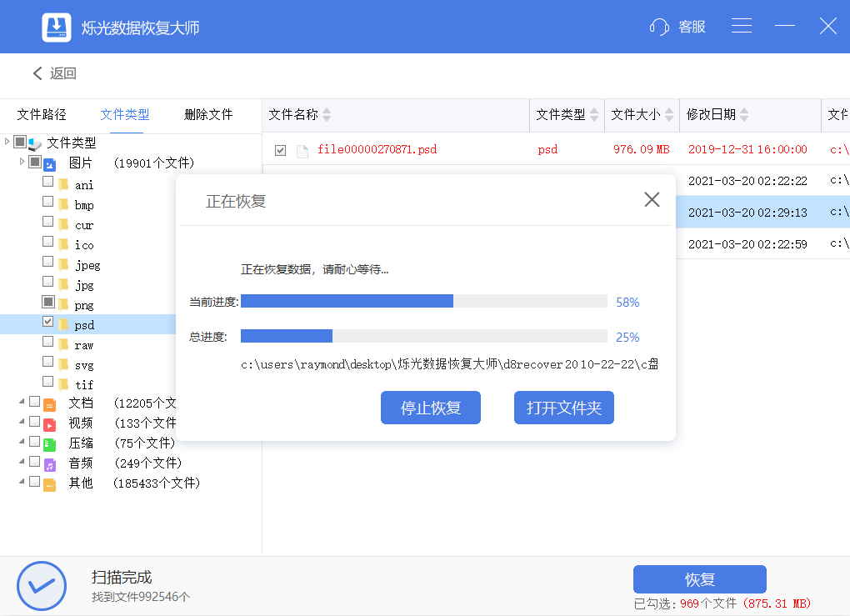This screenshot has width=850, height=616.
Task: Click the raw folder icon
Action: [x=63, y=345]
